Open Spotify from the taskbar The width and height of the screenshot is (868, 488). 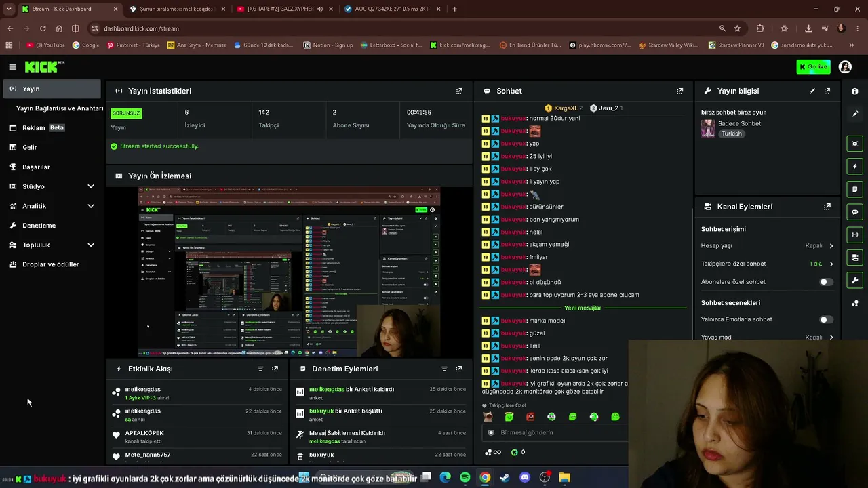pos(465,478)
